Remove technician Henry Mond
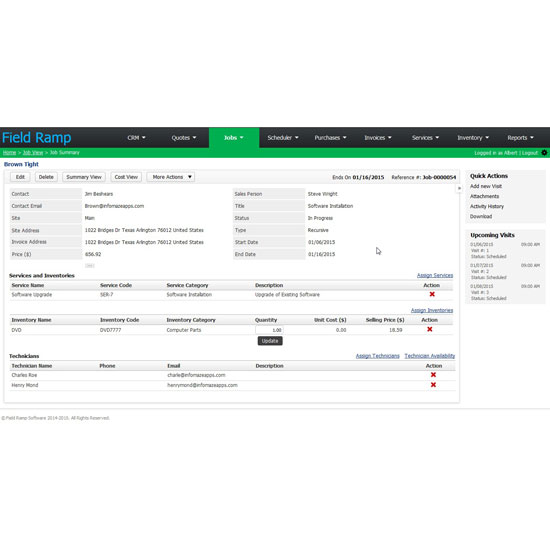 coord(433,385)
